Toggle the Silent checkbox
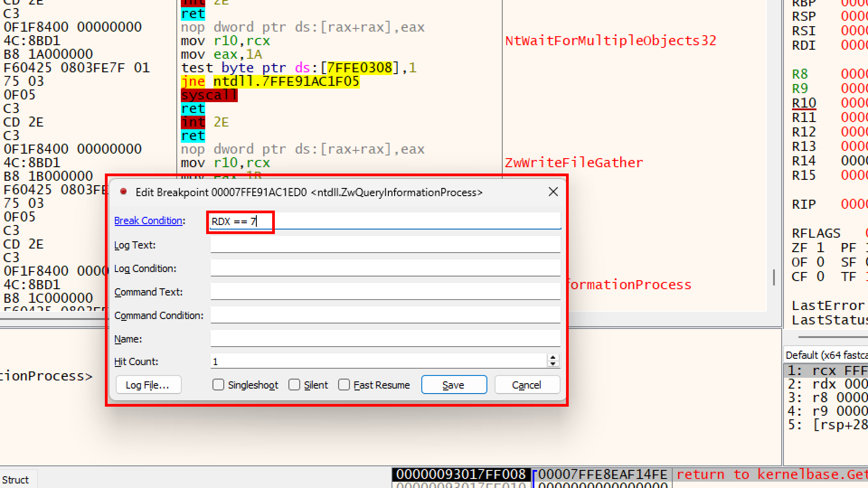 [294, 385]
